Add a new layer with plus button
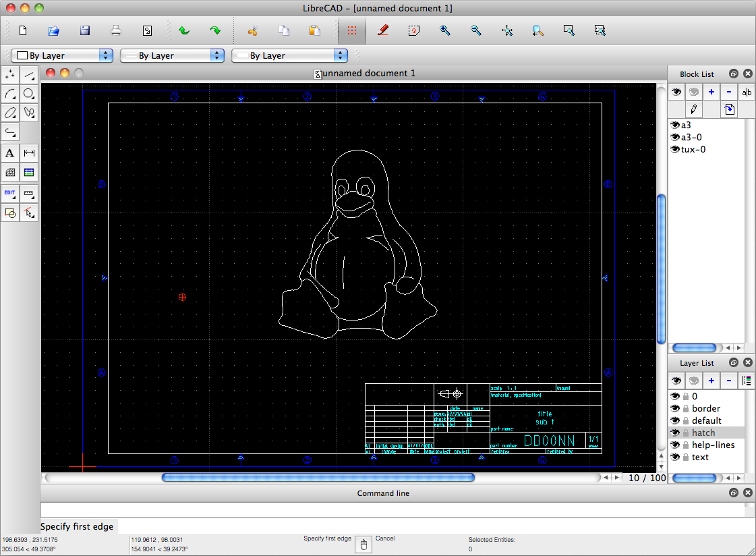Image resolution: width=756 pixels, height=556 pixels. point(711,381)
